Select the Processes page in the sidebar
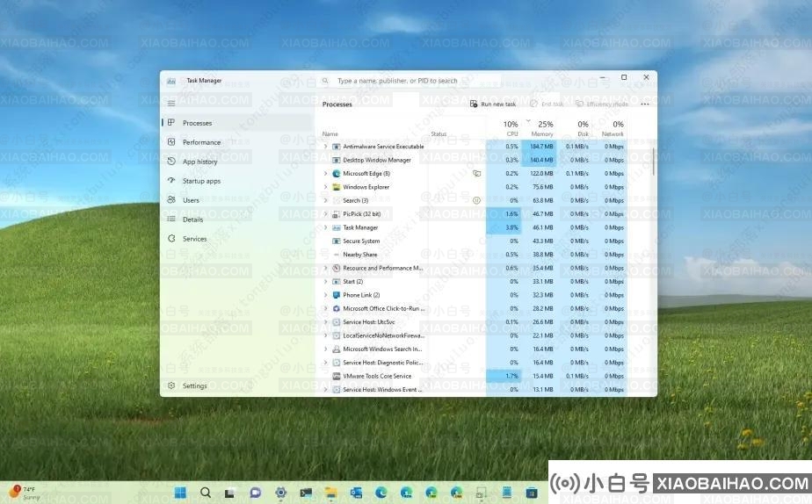 tap(237, 123)
